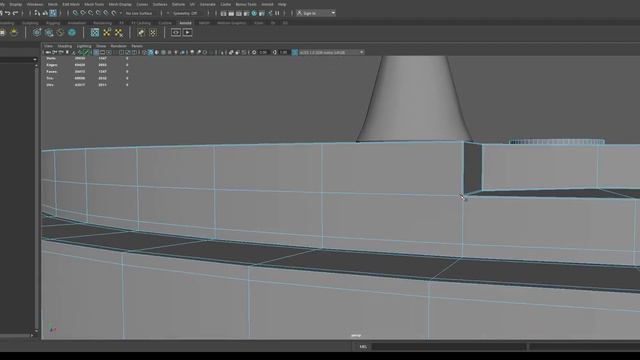Open panel Renderer menu

click(118, 46)
